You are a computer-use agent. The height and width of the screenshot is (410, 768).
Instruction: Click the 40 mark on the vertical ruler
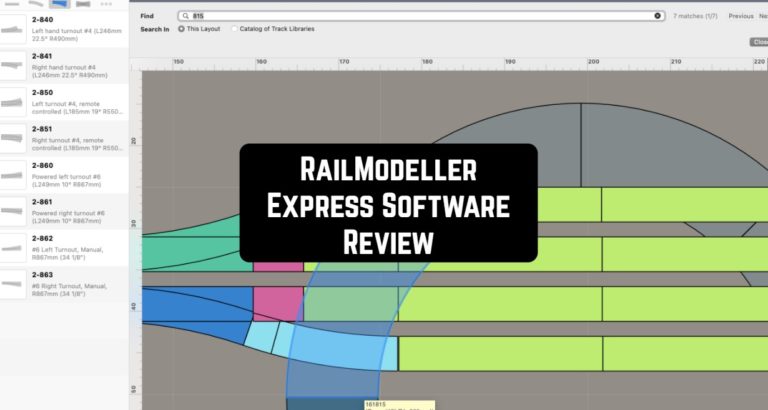pyautogui.click(x=134, y=307)
